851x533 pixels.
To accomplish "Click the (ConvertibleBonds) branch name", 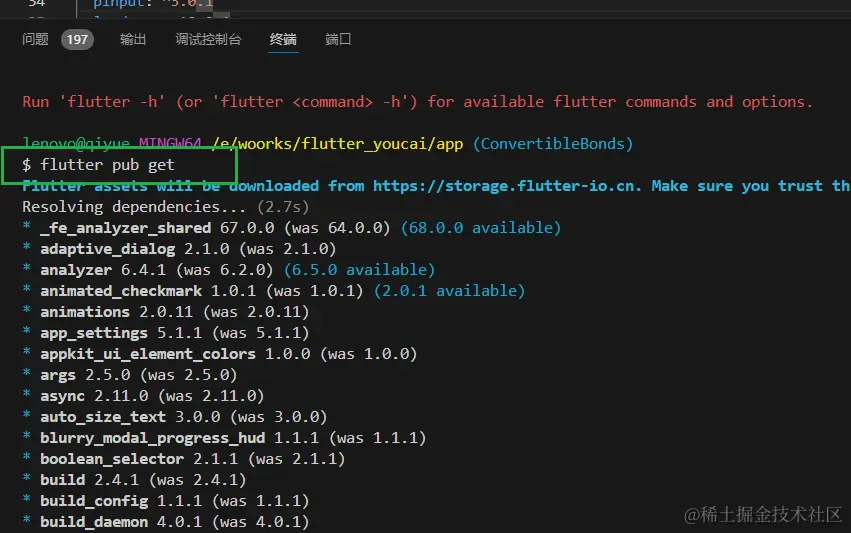I will (x=552, y=144).
